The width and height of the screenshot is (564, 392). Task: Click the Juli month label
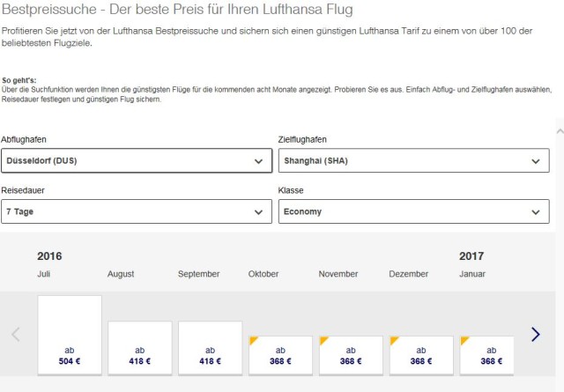[x=44, y=274]
